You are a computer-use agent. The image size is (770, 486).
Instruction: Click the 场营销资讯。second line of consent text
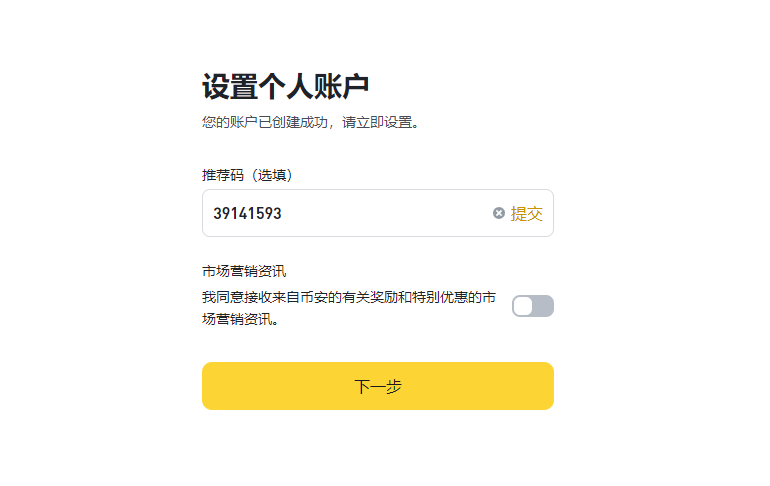(x=241, y=319)
